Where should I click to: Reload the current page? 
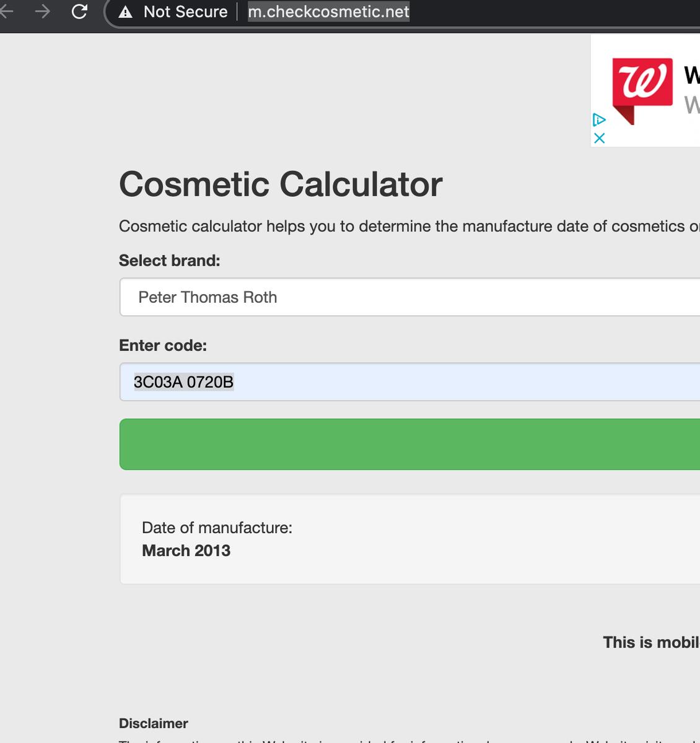(x=79, y=11)
